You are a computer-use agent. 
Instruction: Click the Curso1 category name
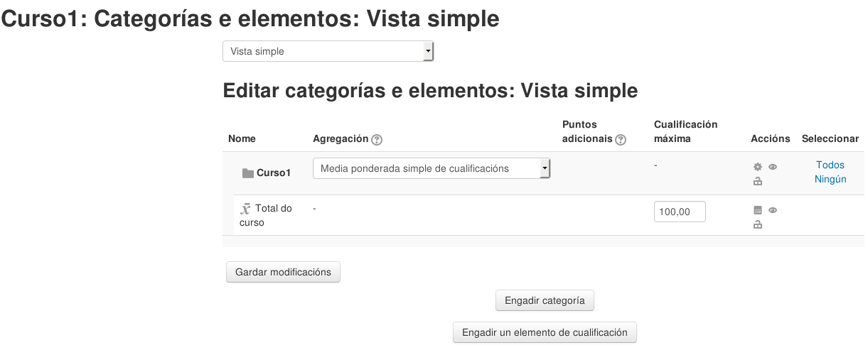click(274, 173)
